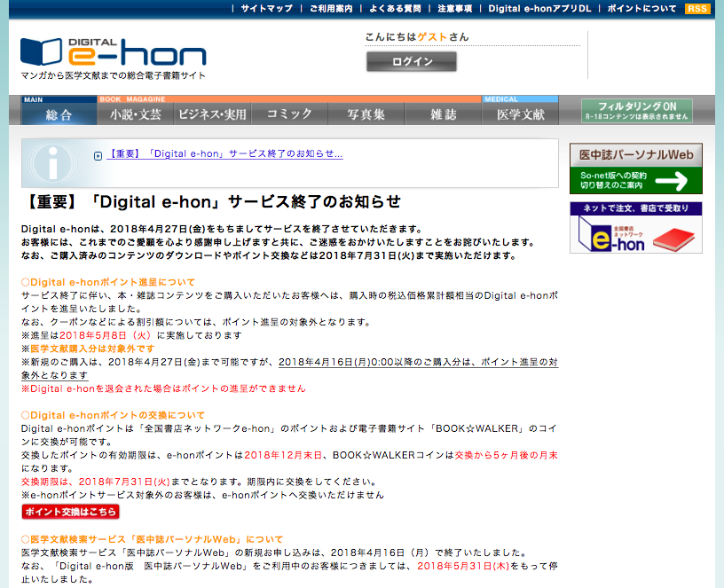
Task: Click the 医中誌パーソナルWeb banner title
Action: pos(636,154)
